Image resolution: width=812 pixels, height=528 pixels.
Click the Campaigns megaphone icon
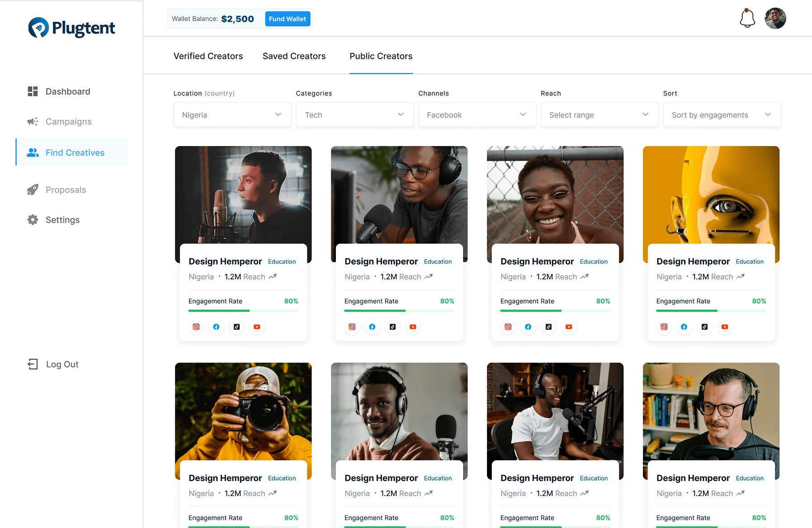tap(33, 122)
